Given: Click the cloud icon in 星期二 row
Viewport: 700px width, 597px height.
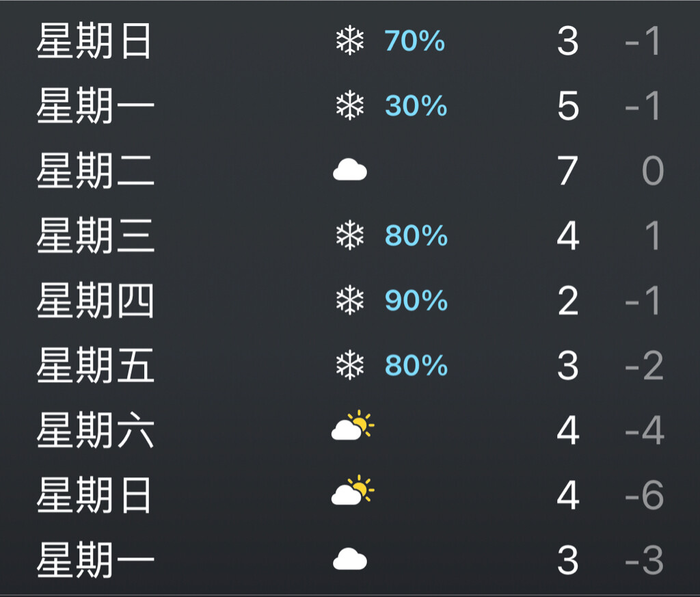Looking at the screenshot, I should (350, 170).
